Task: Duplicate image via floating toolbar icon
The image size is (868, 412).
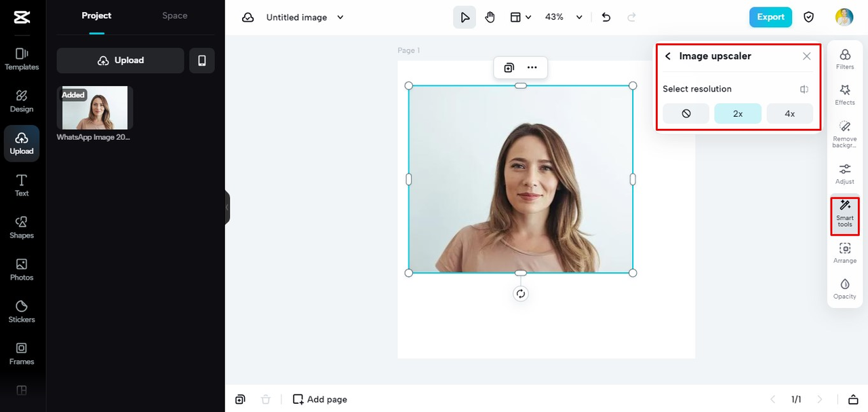Action: pyautogui.click(x=509, y=68)
